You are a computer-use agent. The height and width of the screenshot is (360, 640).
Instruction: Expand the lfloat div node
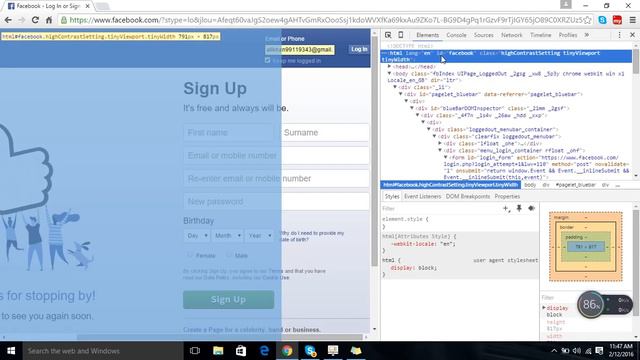440,143
